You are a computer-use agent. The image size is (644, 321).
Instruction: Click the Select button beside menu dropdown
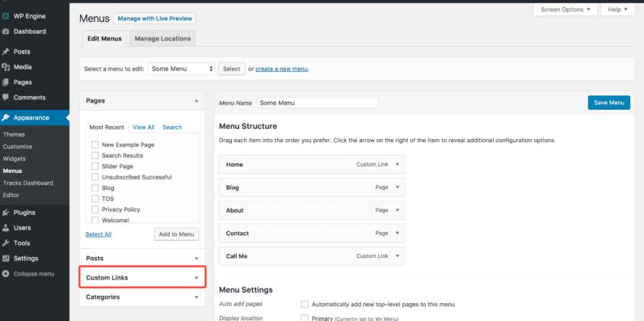tap(232, 69)
